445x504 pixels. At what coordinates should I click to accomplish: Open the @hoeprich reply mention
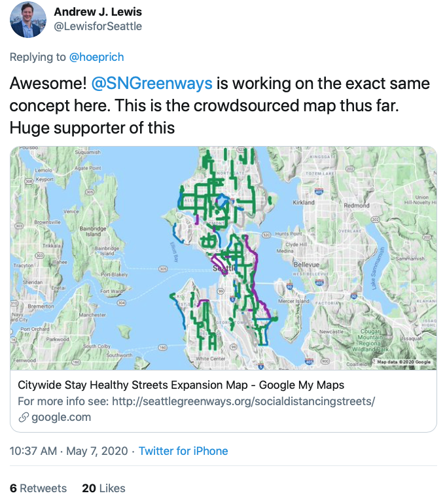point(96,57)
